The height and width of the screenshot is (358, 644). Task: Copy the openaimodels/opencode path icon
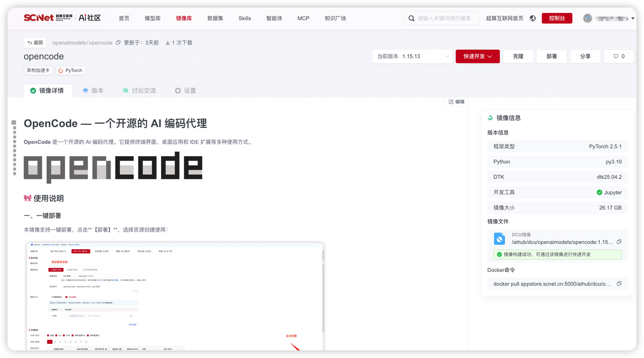click(118, 43)
